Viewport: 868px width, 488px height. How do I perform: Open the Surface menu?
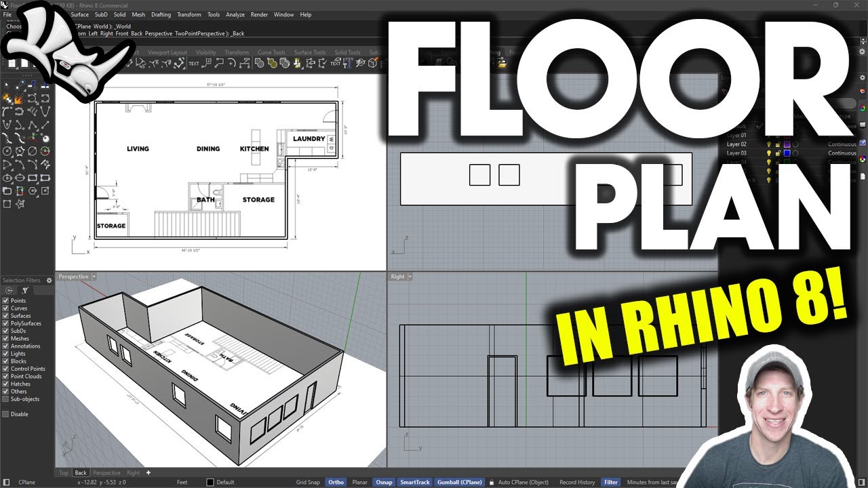(x=79, y=14)
